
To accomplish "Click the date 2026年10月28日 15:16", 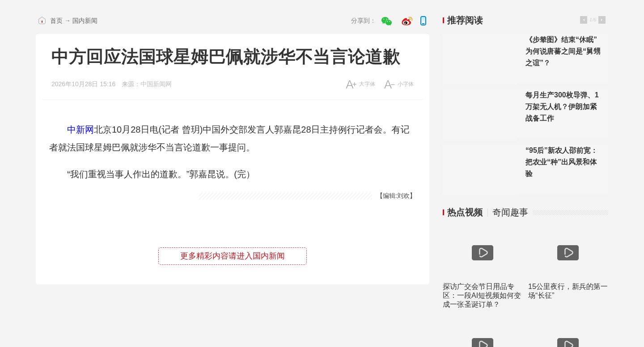I will point(84,84).
